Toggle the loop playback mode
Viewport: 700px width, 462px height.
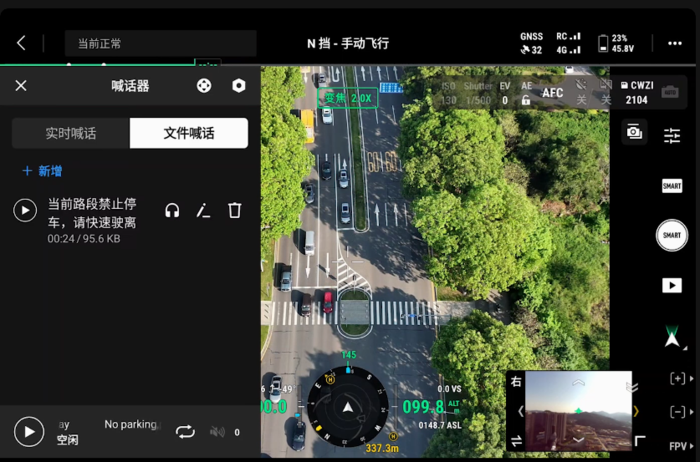click(x=185, y=432)
